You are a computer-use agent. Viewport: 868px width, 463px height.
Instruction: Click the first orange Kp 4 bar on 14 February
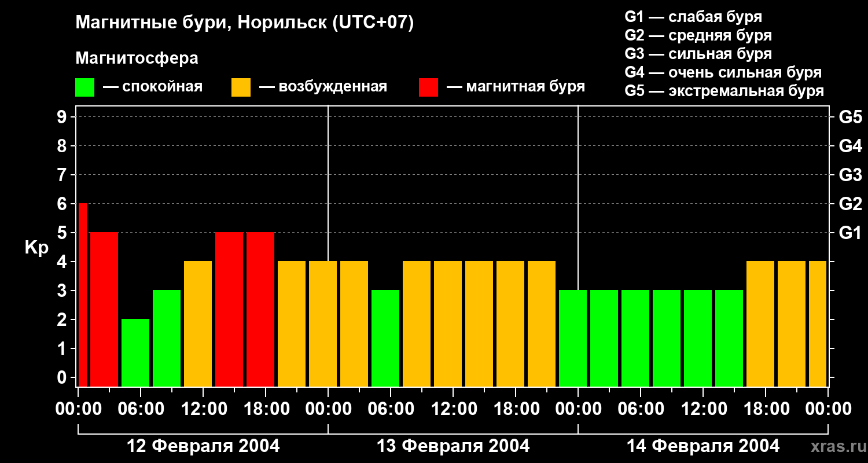[x=760, y=324]
